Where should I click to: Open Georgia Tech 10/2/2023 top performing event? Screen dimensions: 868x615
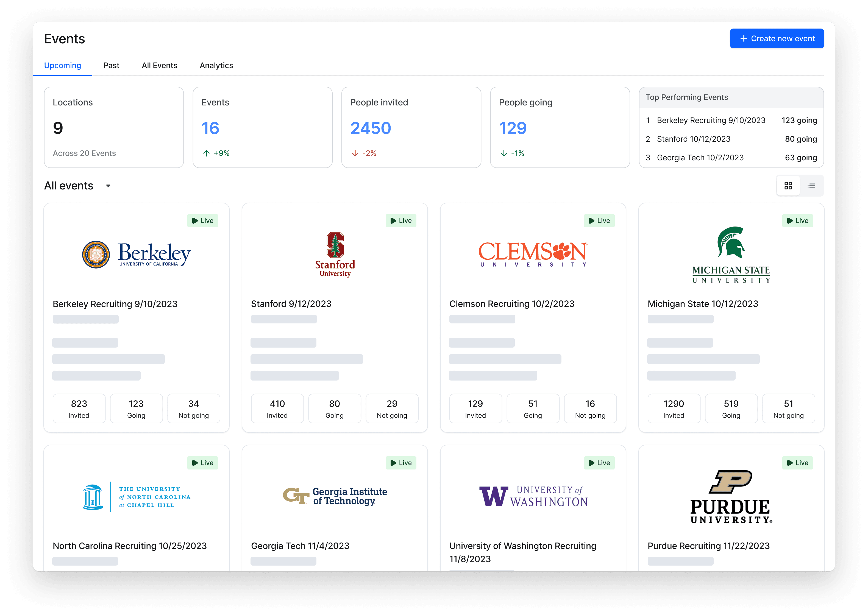[x=700, y=158]
